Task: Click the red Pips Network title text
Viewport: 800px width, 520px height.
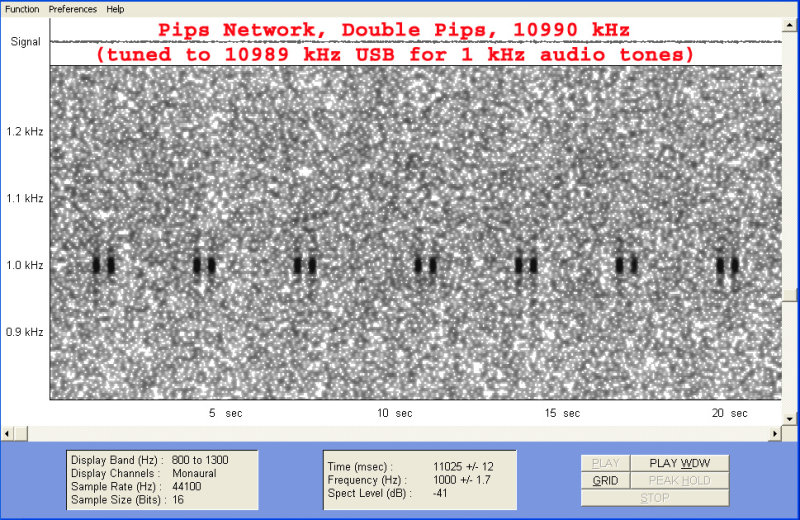Action: coord(394,30)
